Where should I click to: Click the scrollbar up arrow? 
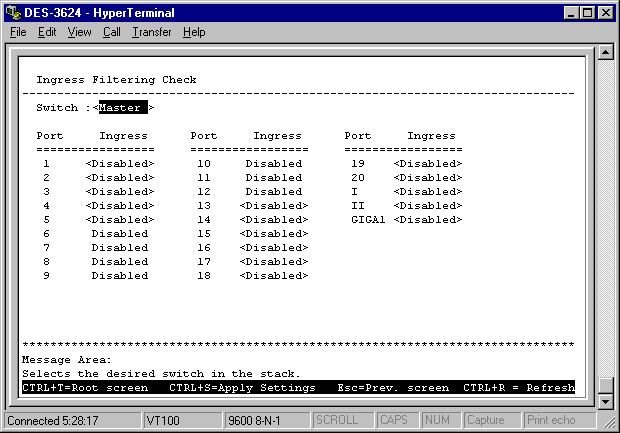[x=604, y=53]
